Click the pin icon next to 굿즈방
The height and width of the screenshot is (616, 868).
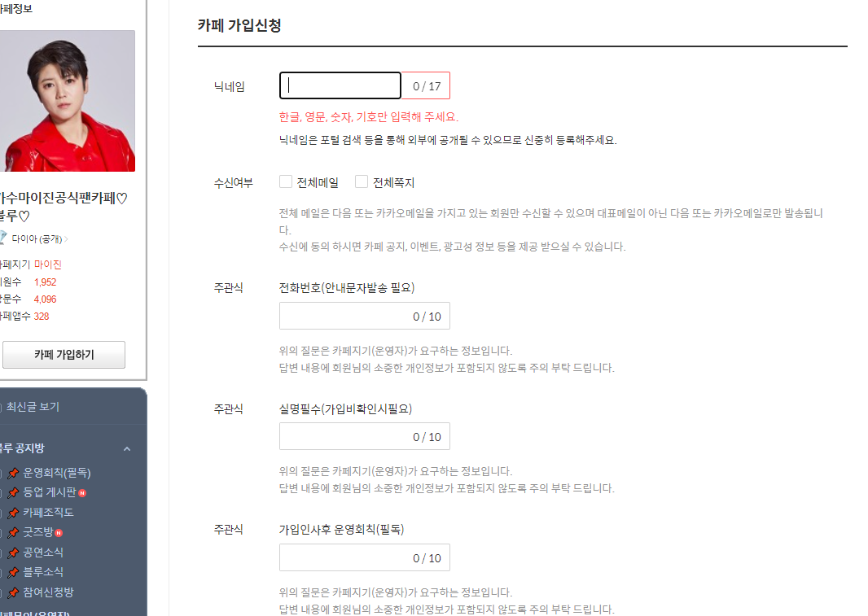point(13,531)
